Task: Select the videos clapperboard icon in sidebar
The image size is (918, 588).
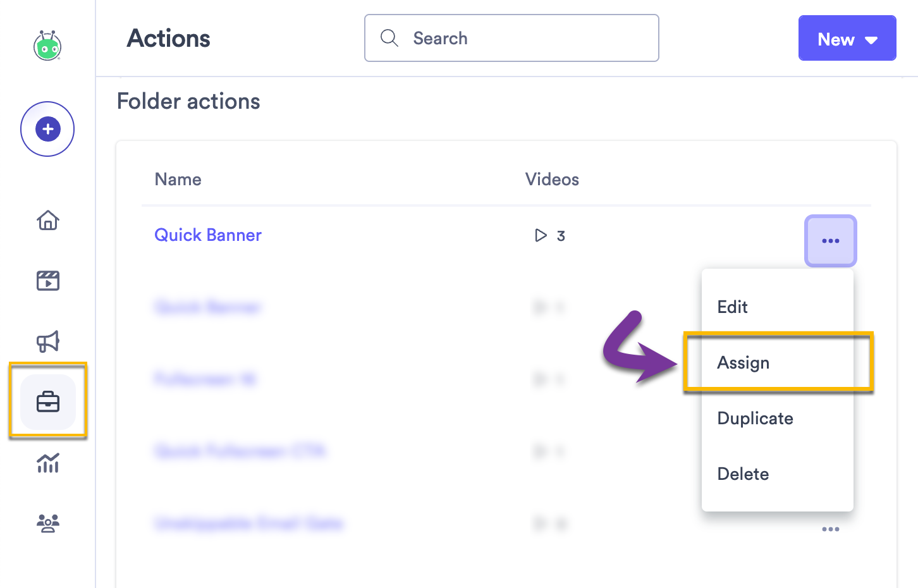Action: pyautogui.click(x=47, y=280)
